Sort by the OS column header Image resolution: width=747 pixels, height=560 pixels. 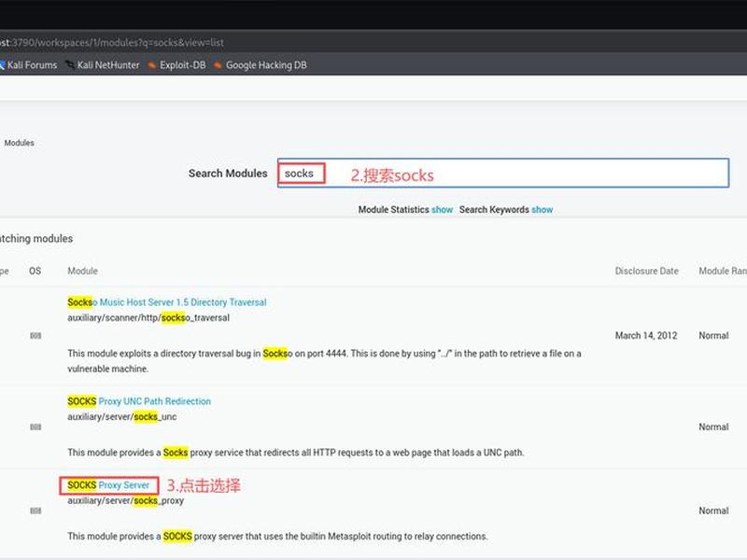tap(35, 271)
